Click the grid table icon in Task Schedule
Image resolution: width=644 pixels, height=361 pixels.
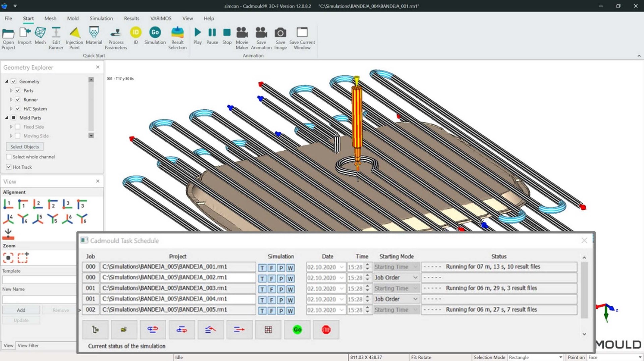pos(268,329)
